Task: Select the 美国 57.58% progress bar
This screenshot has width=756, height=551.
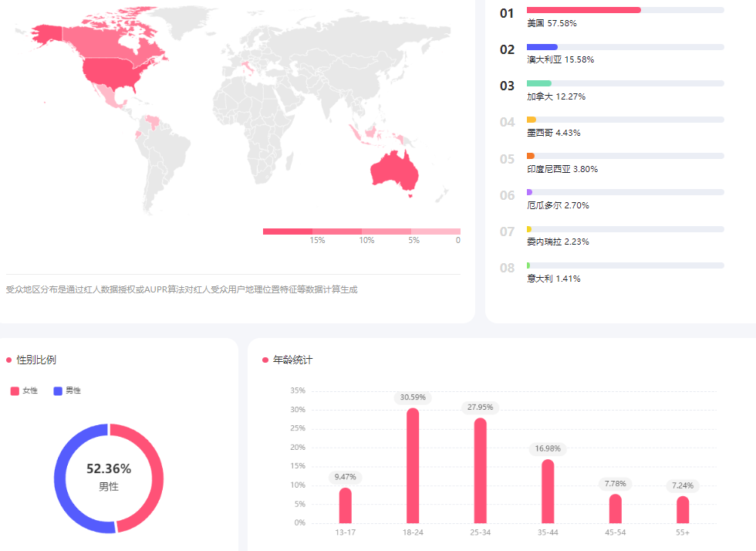Action: pyautogui.click(x=626, y=10)
